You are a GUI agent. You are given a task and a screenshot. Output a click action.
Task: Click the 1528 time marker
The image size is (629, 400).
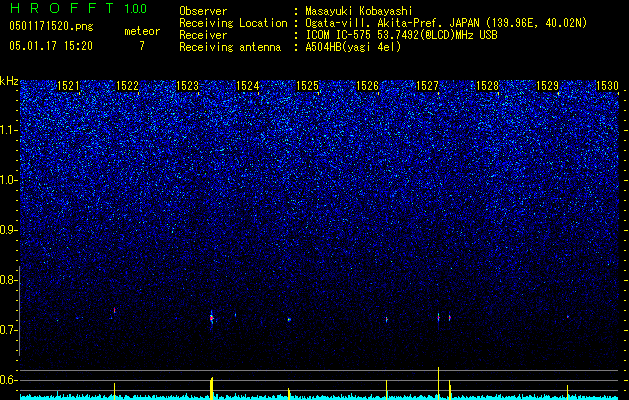(487, 86)
